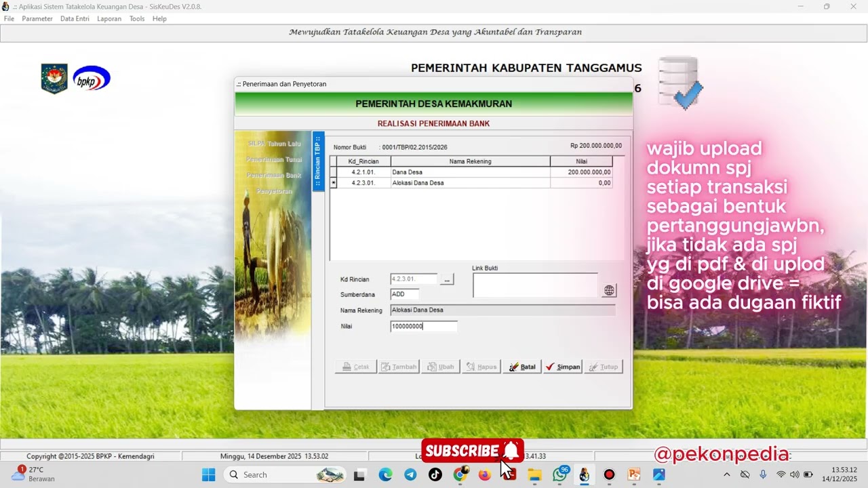The height and width of the screenshot is (488, 868).
Task: Click into the Link Bukti text box
Action: 535,285
